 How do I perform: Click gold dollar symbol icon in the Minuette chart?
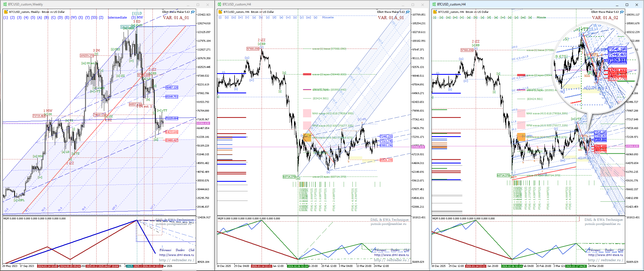pyautogui.click(x=220, y=12)
